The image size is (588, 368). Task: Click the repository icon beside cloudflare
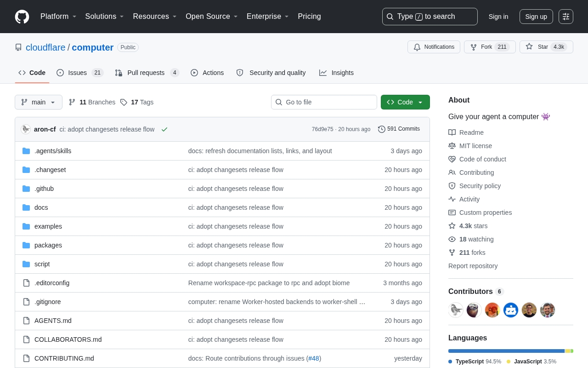click(x=18, y=47)
